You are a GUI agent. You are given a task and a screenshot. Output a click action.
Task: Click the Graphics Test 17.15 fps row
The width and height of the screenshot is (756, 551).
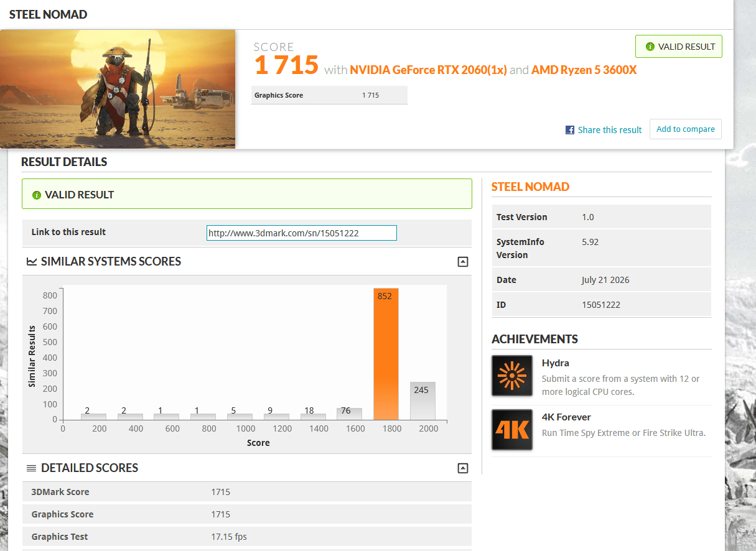coord(247,537)
